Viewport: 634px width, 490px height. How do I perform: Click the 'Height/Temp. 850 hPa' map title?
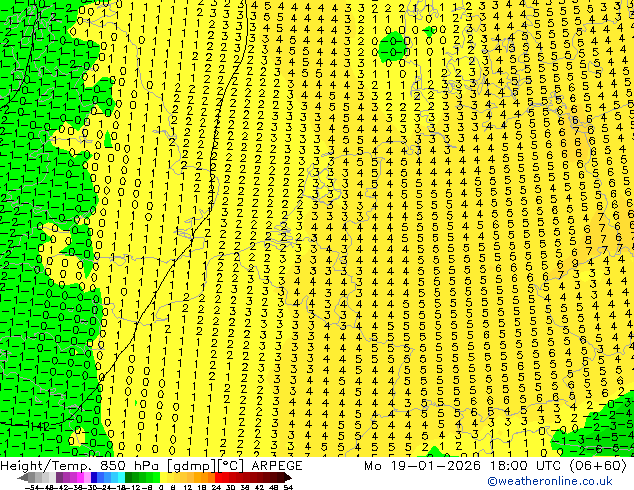coord(80,466)
